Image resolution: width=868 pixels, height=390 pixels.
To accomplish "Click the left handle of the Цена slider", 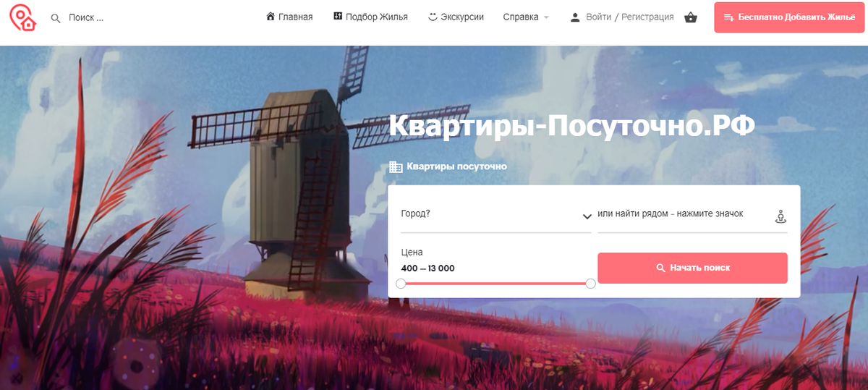I will (401, 284).
